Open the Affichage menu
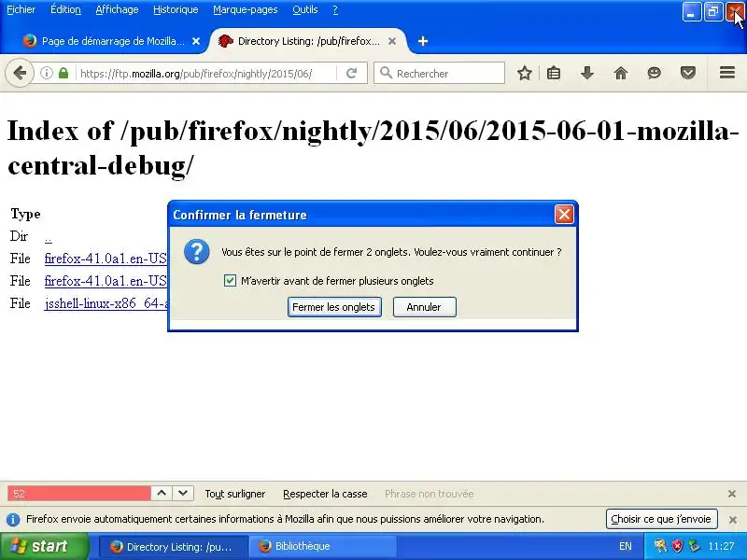This screenshot has height=560, width=747. coord(117,9)
